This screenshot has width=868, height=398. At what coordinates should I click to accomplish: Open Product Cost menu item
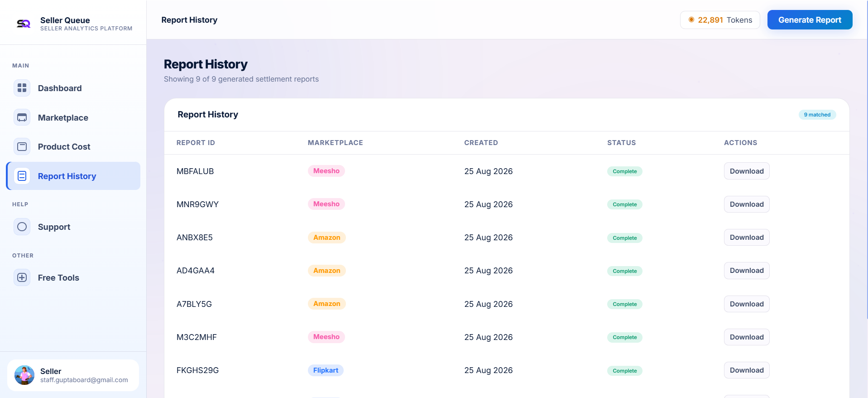pos(73,146)
